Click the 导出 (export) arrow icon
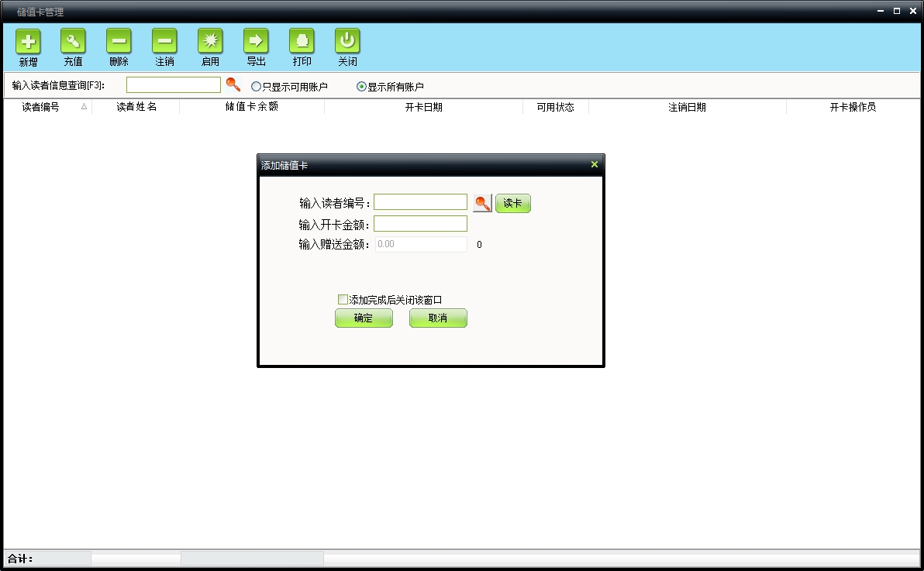The height and width of the screenshot is (571, 924). (256, 41)
